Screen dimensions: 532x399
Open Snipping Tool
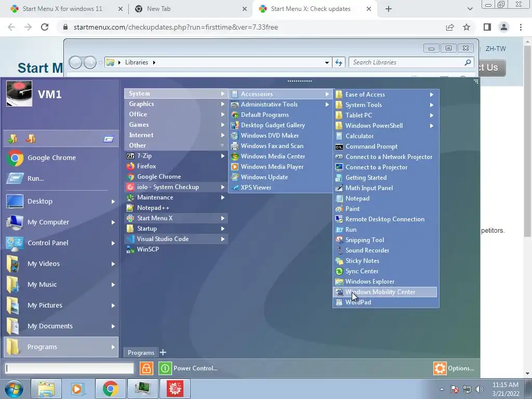385,240
